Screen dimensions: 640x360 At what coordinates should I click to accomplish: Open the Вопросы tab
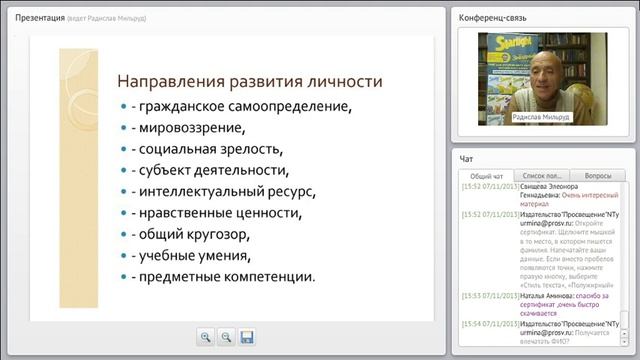[598, 176]
